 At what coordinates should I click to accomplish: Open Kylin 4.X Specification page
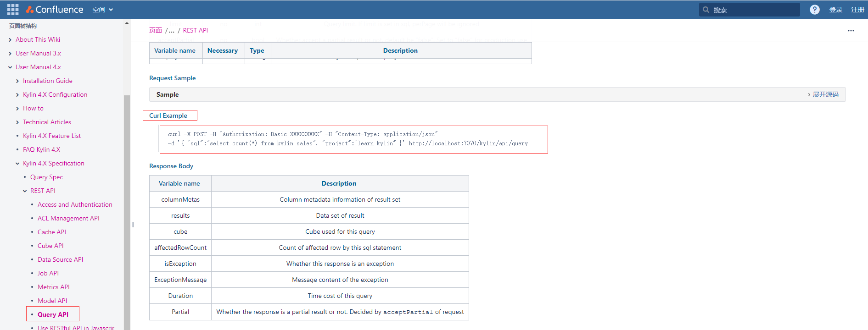pos(54,164)
